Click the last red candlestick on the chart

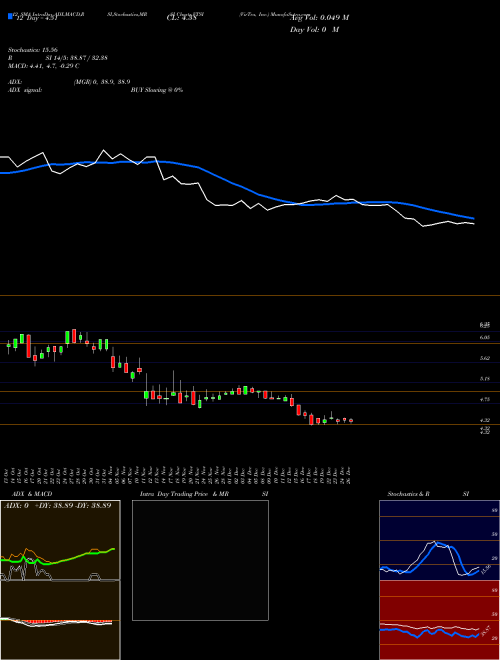click(x=351, y=420)
